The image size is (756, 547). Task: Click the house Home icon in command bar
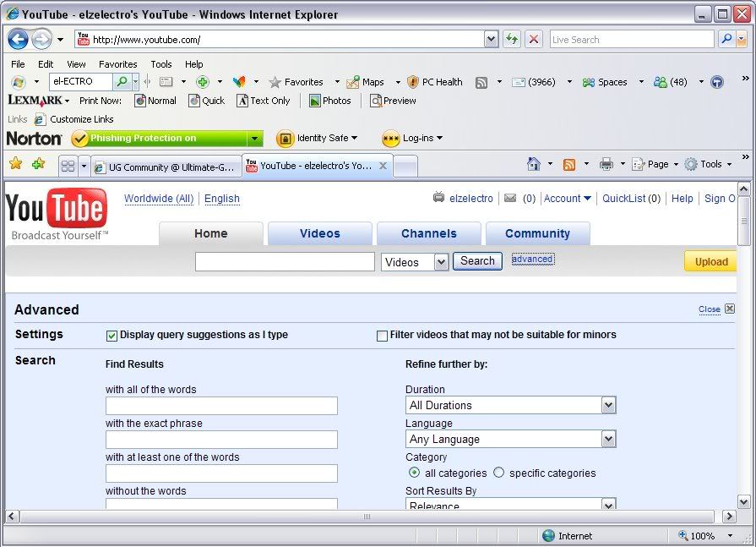[x=534, y=164]
